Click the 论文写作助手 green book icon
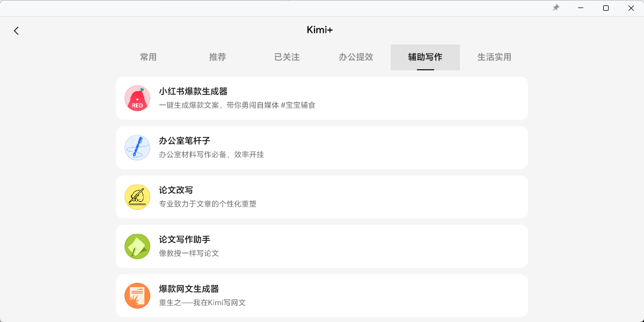This screenshot has width=644, height=322. point(137,246)
